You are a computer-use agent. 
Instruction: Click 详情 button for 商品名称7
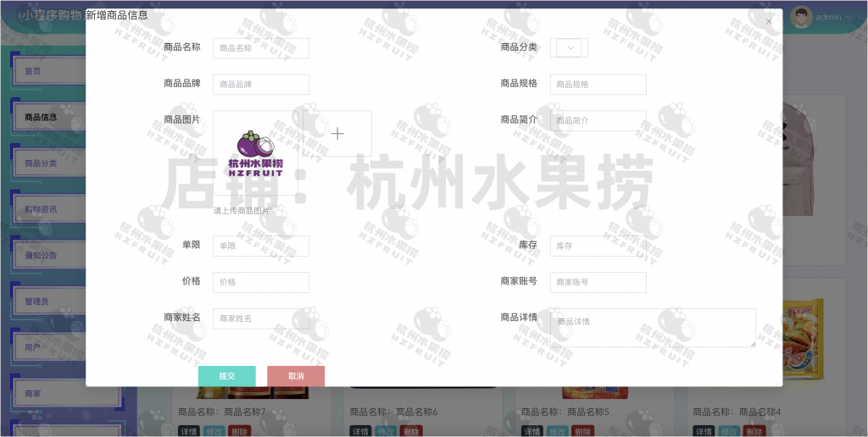[189, 431]
